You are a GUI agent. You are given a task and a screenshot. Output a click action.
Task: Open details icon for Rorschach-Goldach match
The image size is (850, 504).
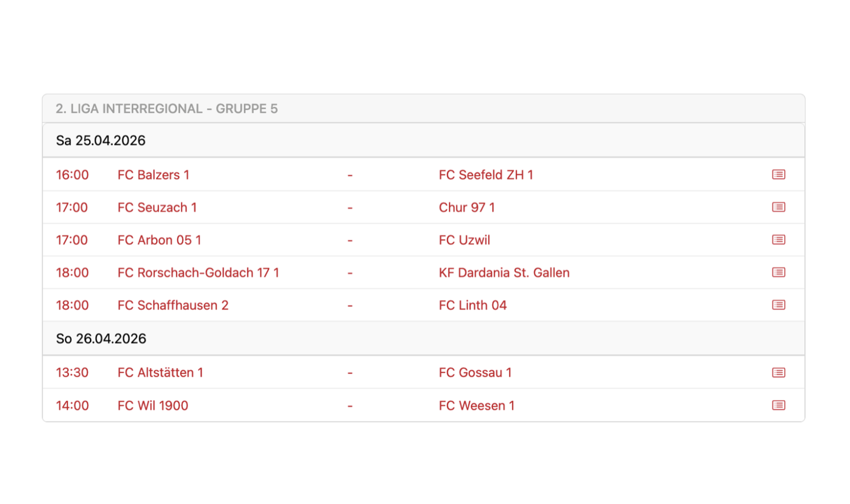(778, 272)
